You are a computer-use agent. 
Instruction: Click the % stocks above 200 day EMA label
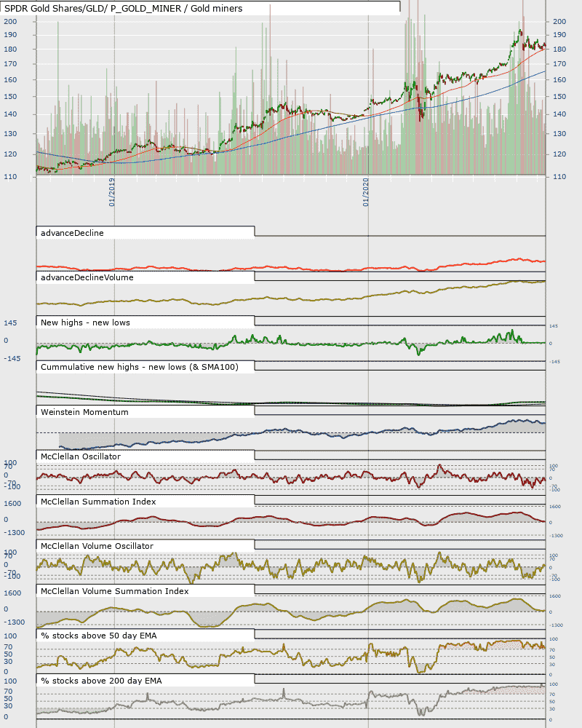coord(101,681)
